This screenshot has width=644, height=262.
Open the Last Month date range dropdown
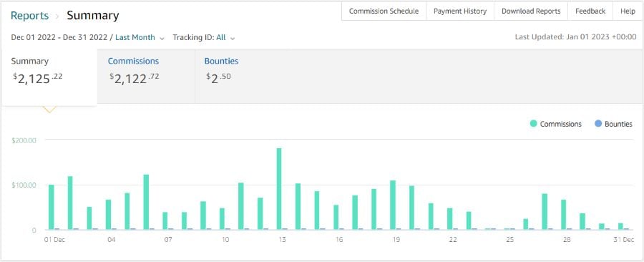coord(135,37)
